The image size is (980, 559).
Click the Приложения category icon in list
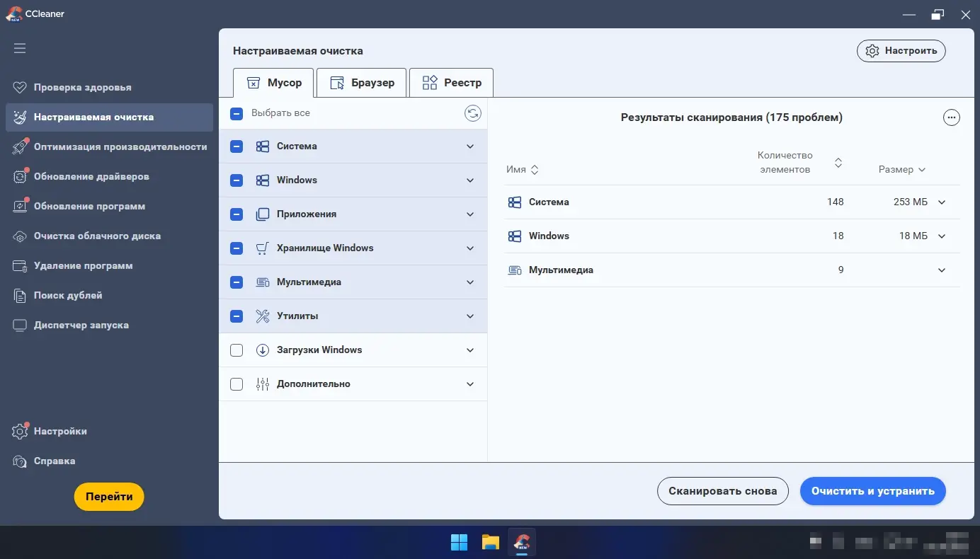pyautogui.click(x=263, y=214)
